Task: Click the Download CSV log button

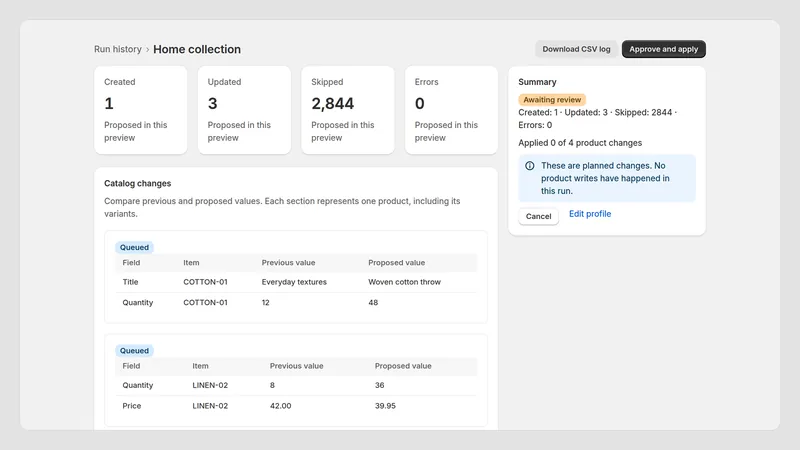Action: click(576, 49)
